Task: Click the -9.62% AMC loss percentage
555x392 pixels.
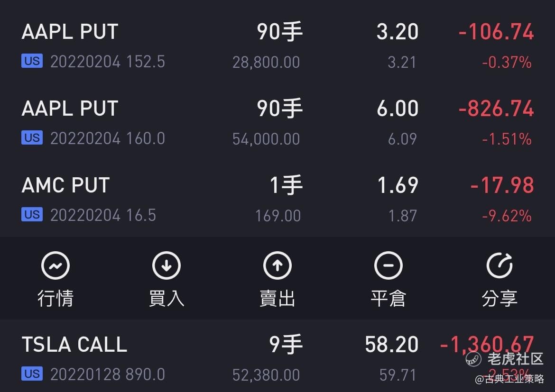Action: [x=507, y=216]
